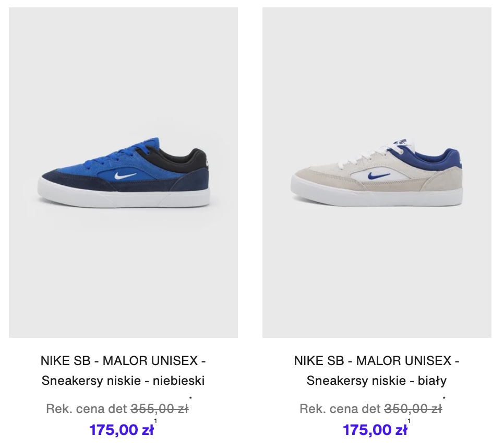Viewport: 504px width, 447px height.
Task: Click the black heel collar of the blue sneaker
Action: click(189, 159)
